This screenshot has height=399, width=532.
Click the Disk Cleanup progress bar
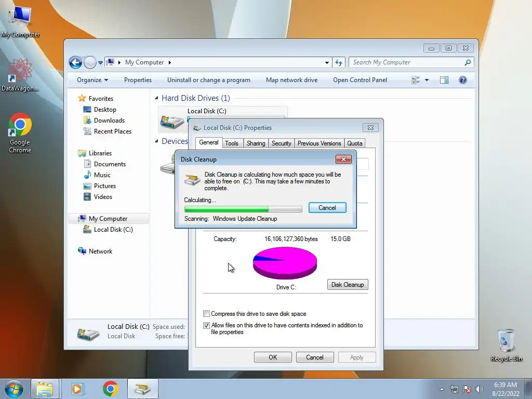pyautogui.click(x=243, y=209)
